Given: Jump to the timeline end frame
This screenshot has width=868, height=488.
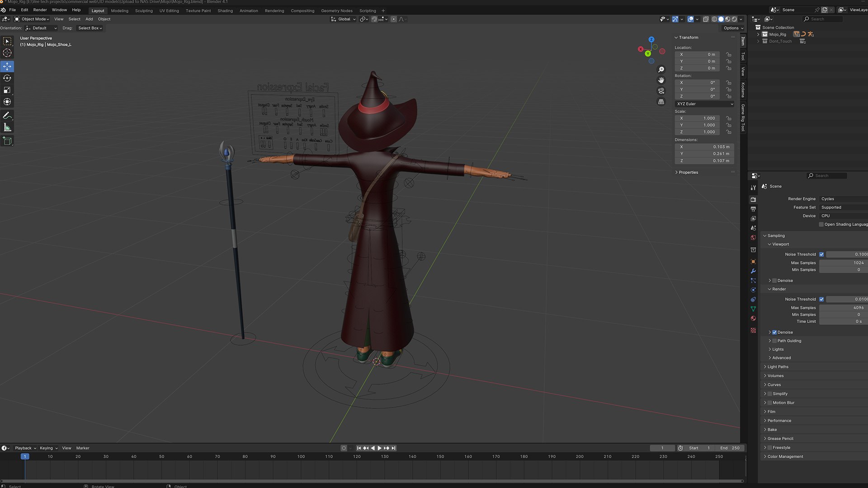Looking at the screenshot, I should [x=394, y=448].
